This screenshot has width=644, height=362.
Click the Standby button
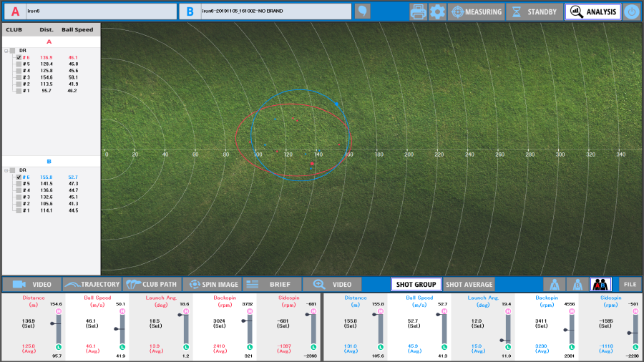(535, 11)
